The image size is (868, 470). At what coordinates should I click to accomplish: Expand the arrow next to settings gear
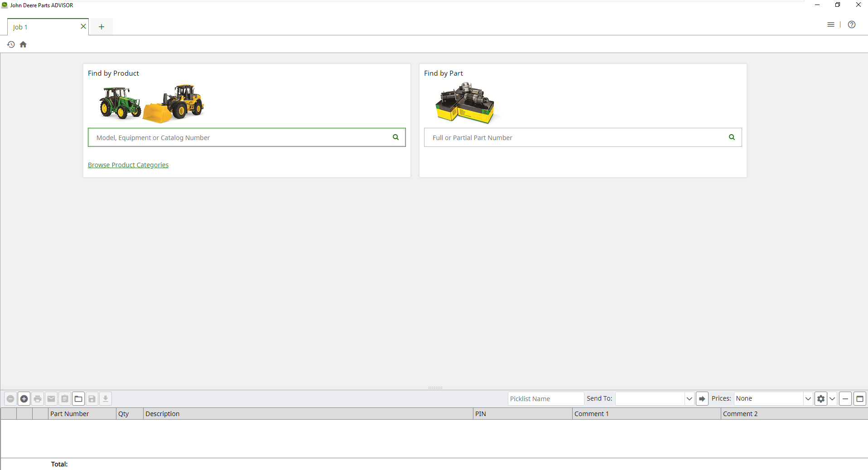click(832, 399)
